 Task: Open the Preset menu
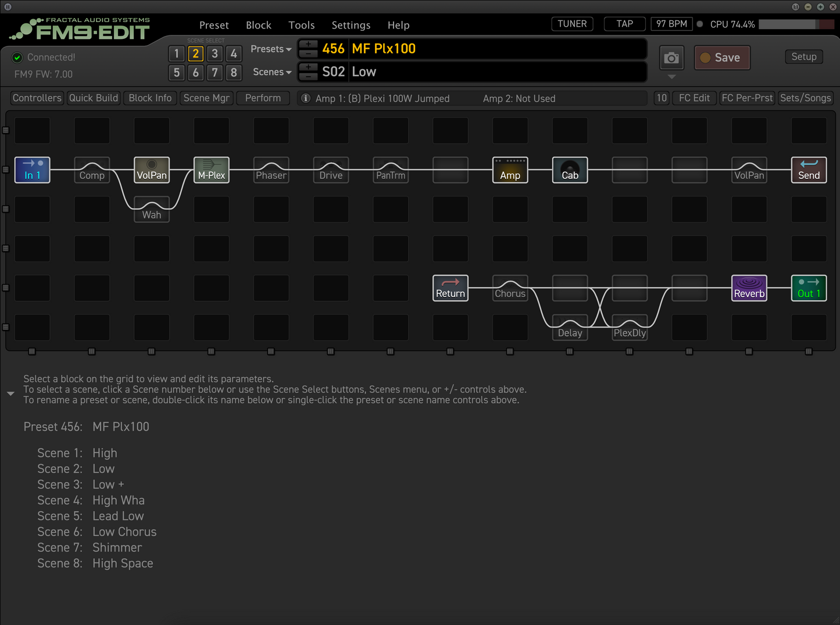[x=214, y=25]
